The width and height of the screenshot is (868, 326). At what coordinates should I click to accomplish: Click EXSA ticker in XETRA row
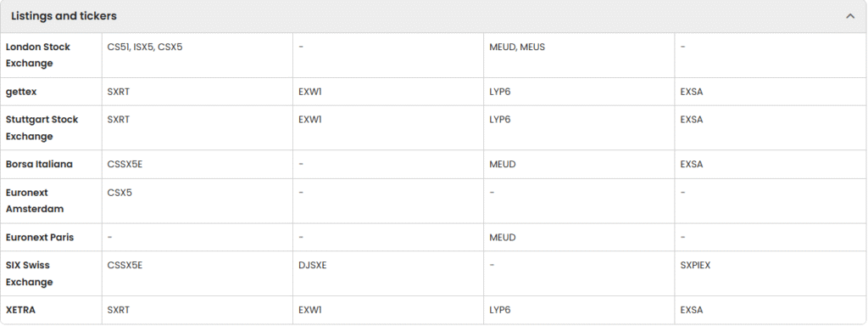coord(692,310)
